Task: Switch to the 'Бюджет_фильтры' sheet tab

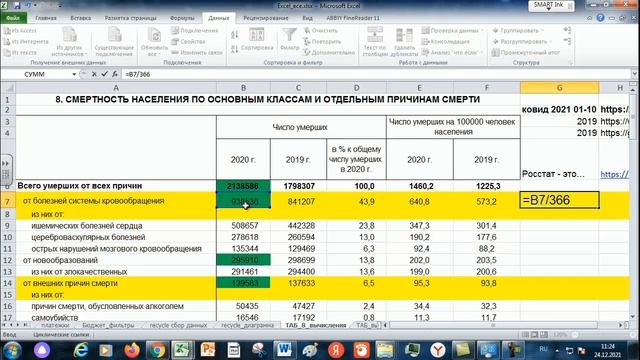Action: tap(108, 325)
